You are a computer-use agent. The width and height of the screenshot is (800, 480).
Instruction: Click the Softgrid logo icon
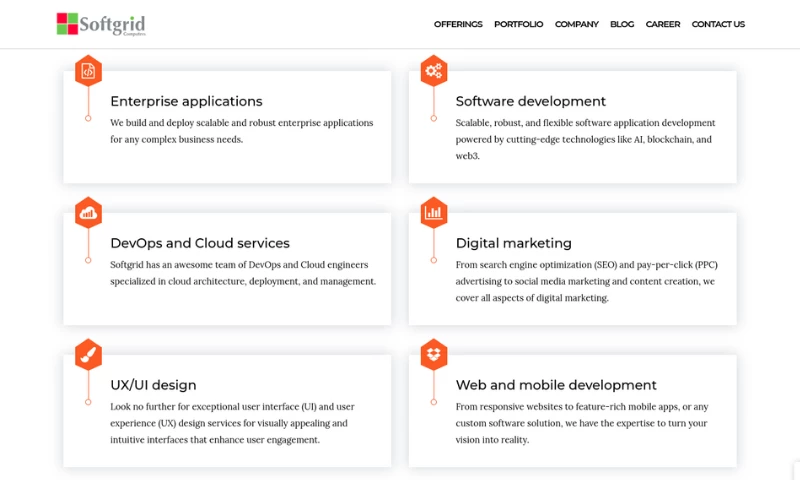click(68, 24)
